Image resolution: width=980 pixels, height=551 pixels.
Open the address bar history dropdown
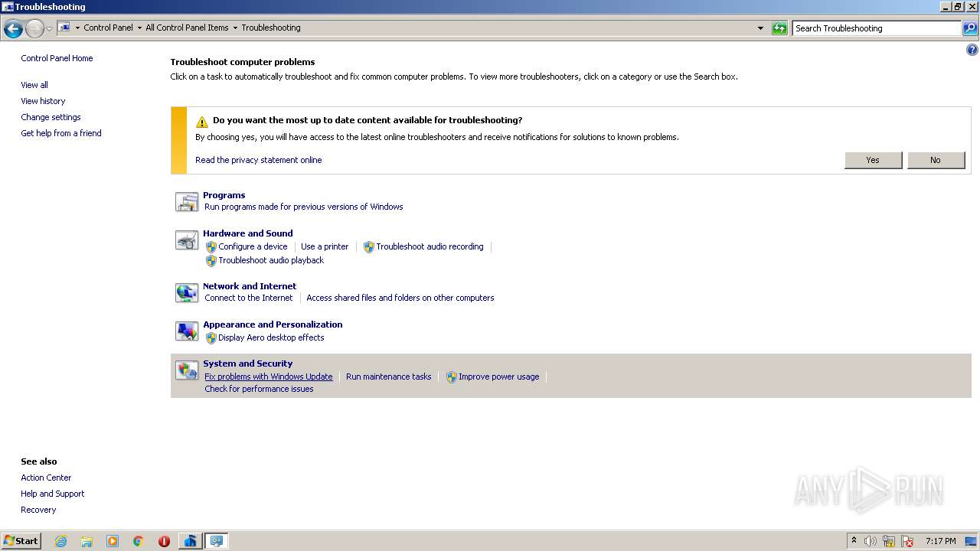pyautogui.click(x=760, y=28)
